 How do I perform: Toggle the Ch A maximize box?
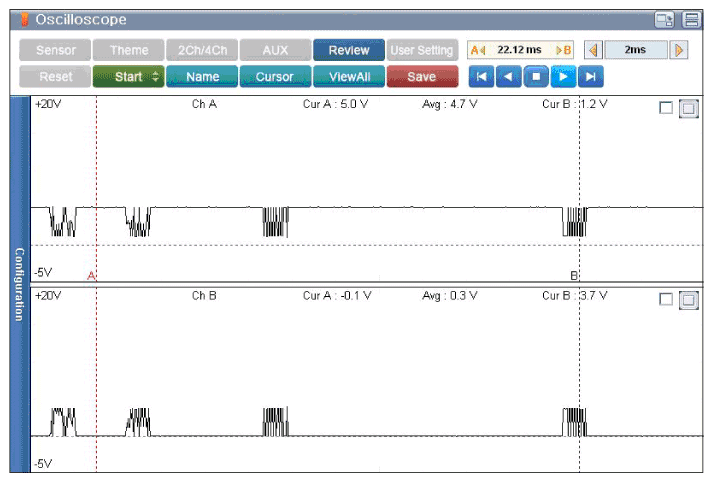point(688,108)
